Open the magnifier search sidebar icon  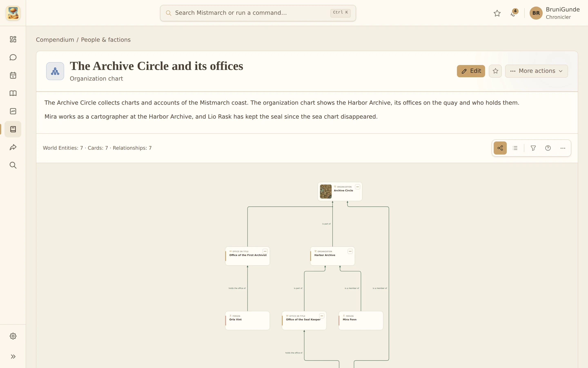pos(13,165)
